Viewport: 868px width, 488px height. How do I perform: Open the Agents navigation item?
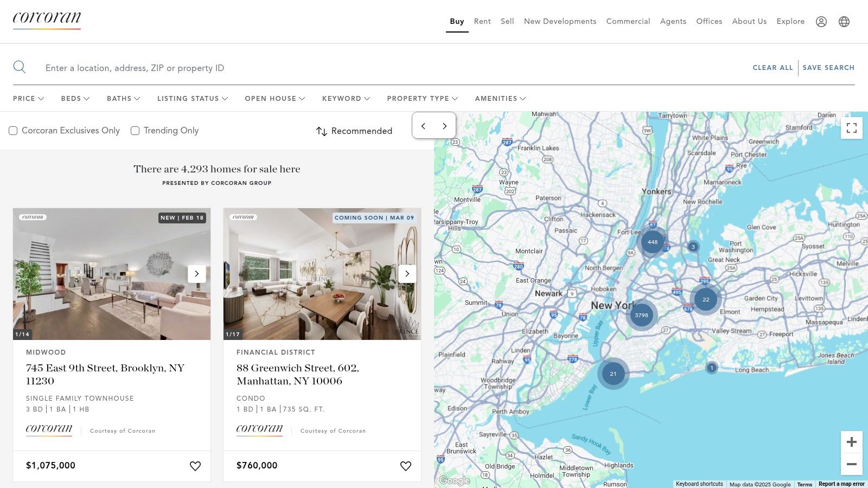[x=673, y=22]
